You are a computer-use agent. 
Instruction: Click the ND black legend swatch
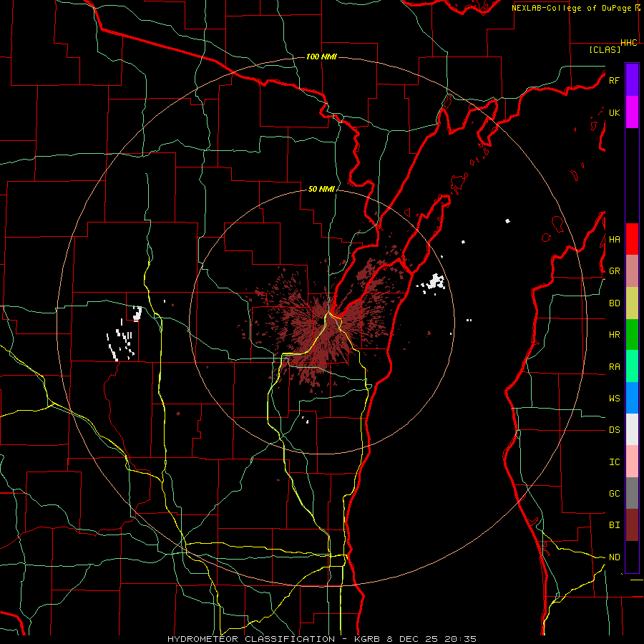point(632,557)
